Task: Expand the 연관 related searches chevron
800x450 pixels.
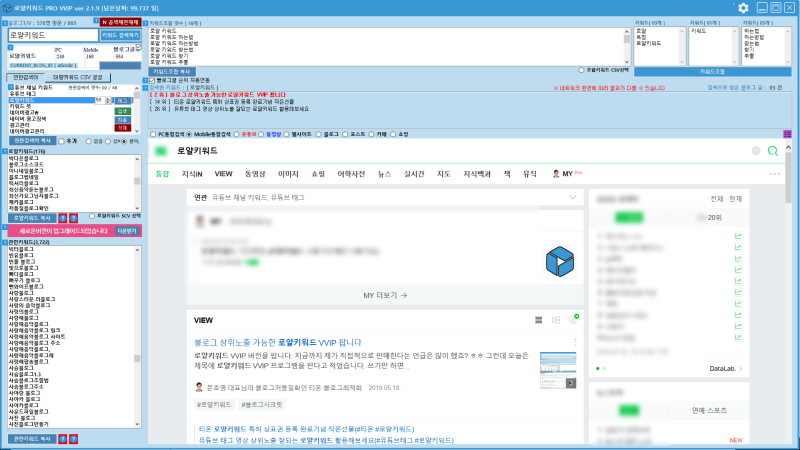Action: point(572,197)
